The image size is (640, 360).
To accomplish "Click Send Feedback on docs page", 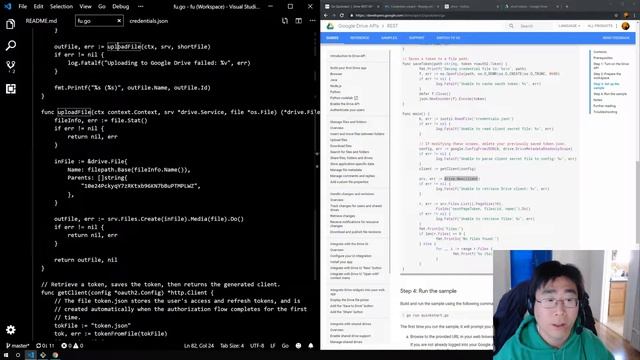I will click(x=616, y=38).
